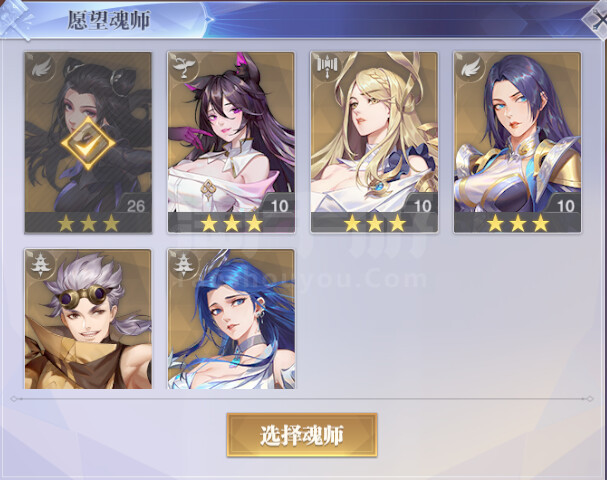The image size is (607, 480).
Task: Select the blonde braided soul master card
Action: (374, 142)
